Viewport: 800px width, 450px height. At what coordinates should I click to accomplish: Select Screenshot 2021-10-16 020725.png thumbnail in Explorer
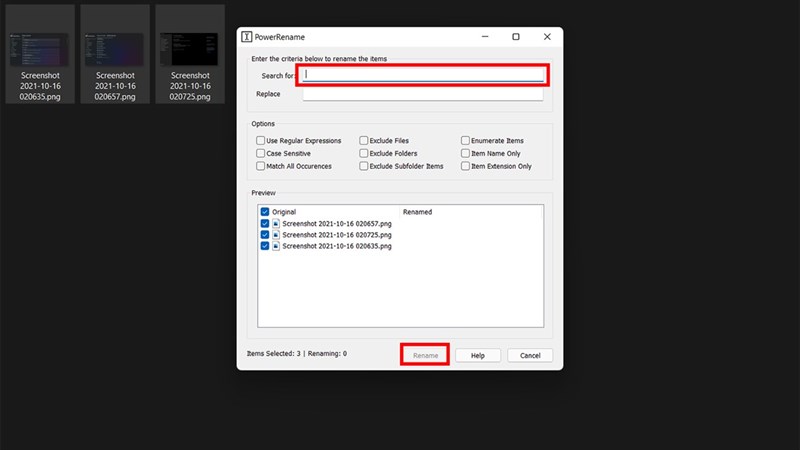(x=190, y=54)
